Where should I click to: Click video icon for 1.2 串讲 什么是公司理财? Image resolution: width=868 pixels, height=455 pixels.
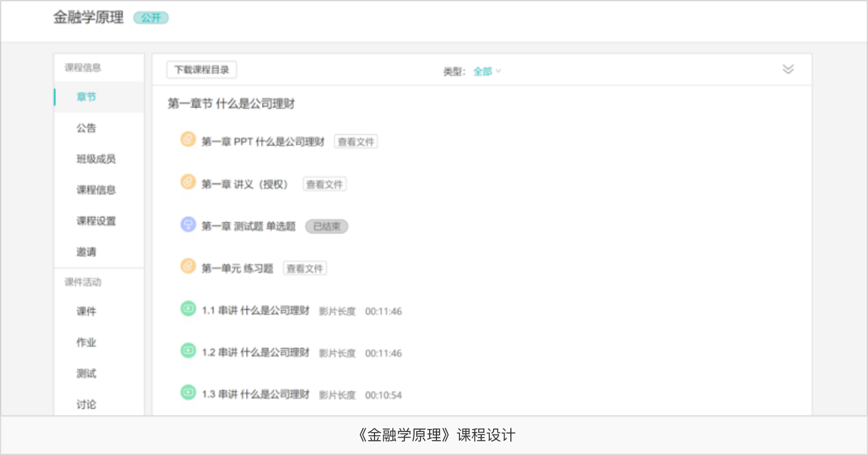tap(188, 351)
